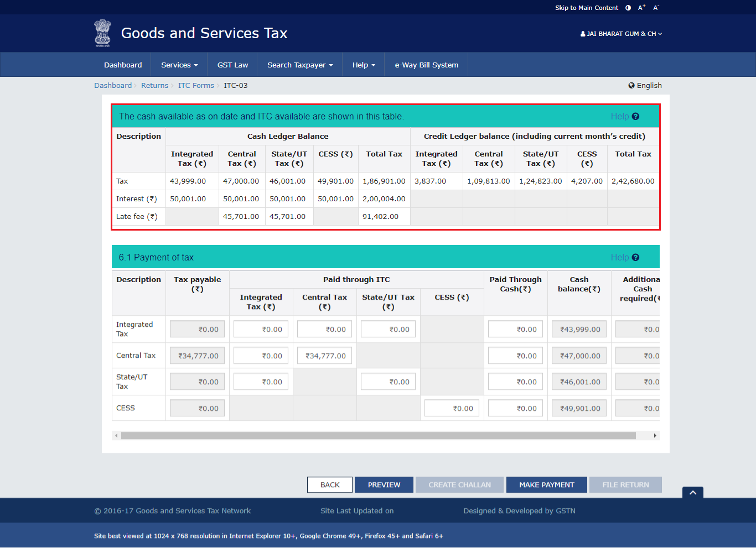Click help question icon in cash table header
The image size is (756, 548).
(635, 117)
